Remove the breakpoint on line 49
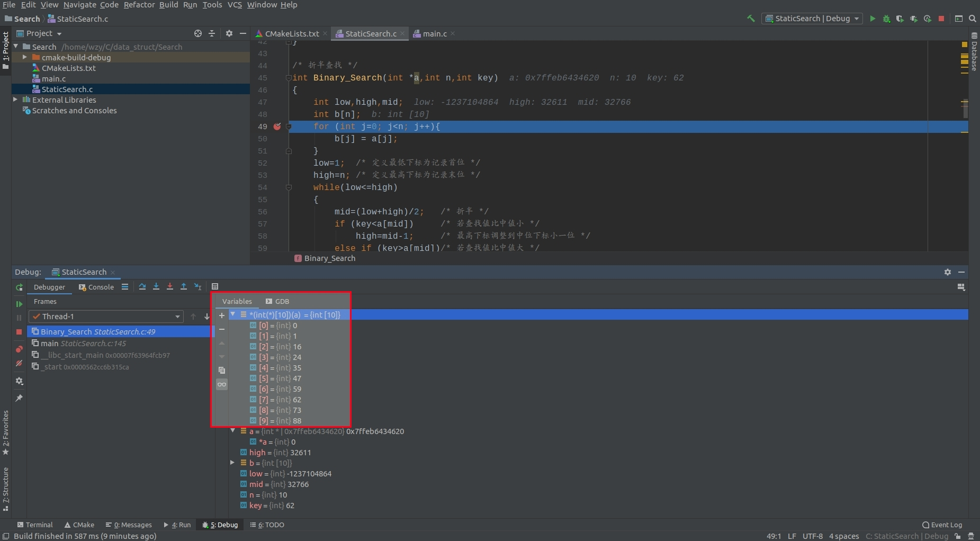This screenshot has height=541, width=980. [x=277, y=127]
